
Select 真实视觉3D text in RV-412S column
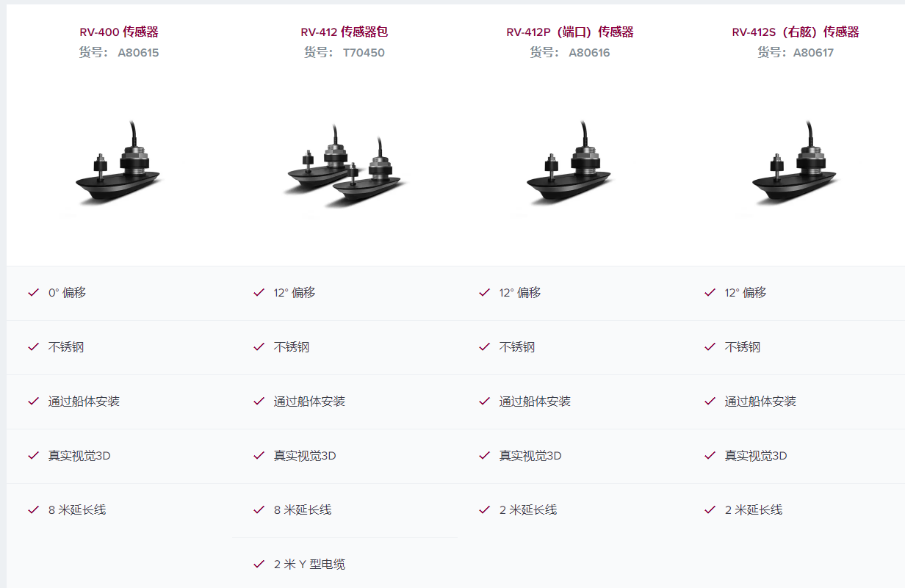click(756, 455)
